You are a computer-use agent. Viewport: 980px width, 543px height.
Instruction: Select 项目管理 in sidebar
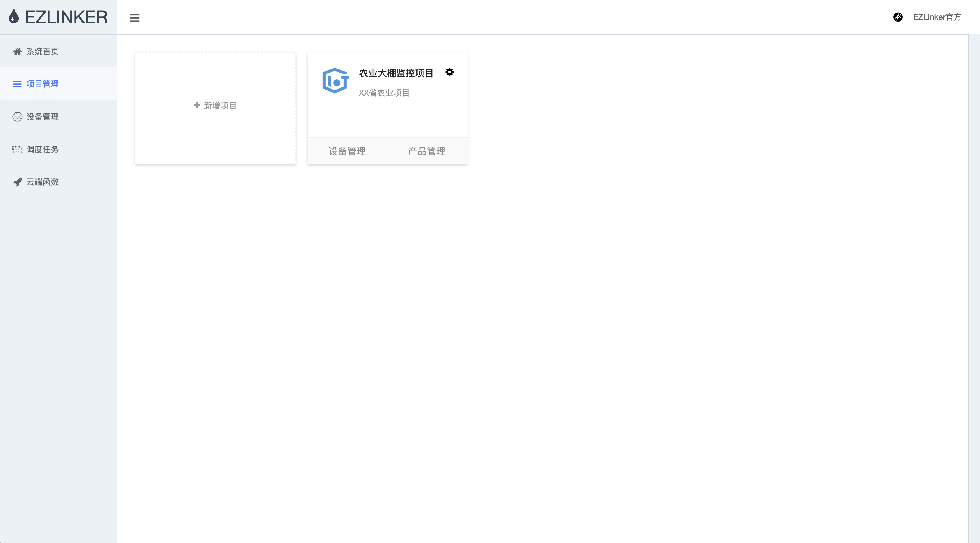point(59,84)
